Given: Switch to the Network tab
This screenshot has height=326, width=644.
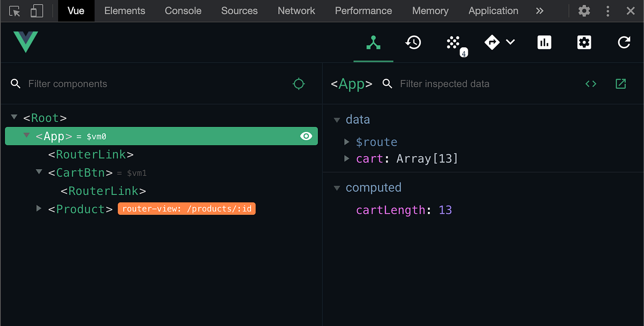Looking at the screenshot, I should pos(296,11).
